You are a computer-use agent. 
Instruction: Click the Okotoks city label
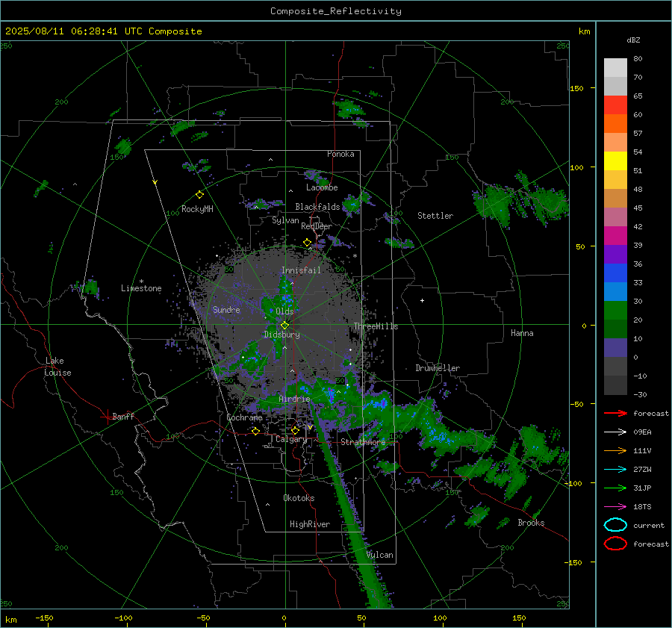pos(299,498)
